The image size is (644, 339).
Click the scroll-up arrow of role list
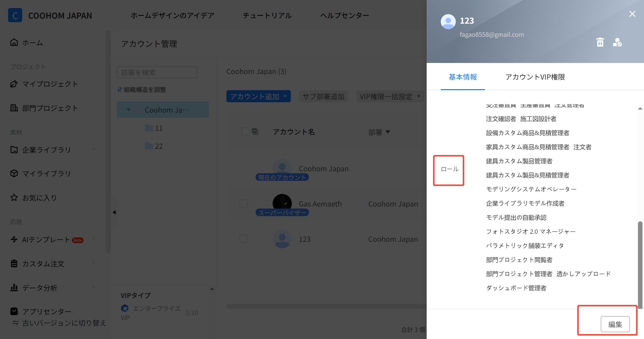click(640, 109)
